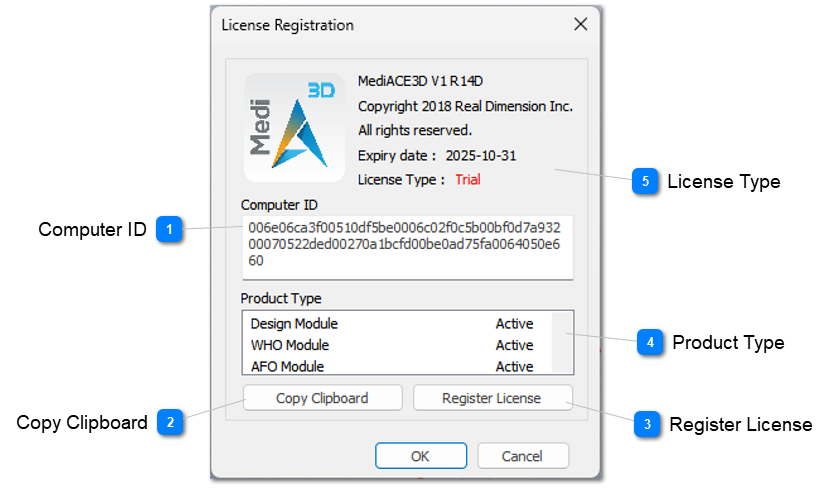Click inside the Computer ID text box
This screenshot has height=488, width=833.
[x=405, y=246]
